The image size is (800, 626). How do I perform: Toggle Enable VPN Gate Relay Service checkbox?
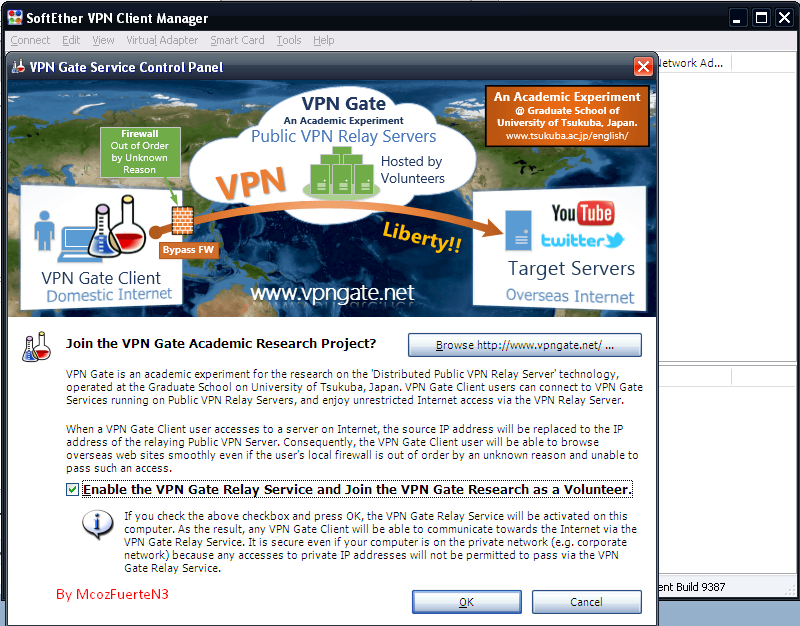pyautogui.click(x=72, y=490)
